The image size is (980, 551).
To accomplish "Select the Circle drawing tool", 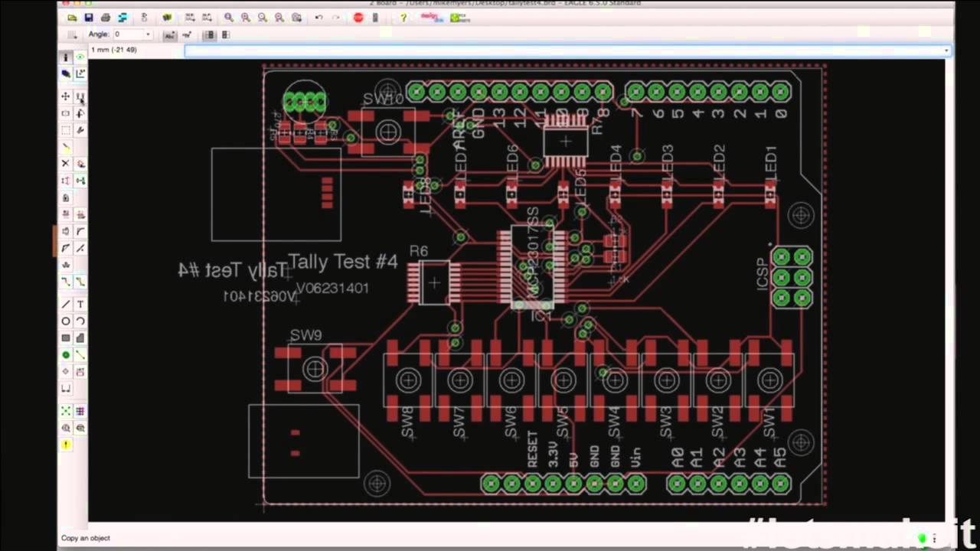I will click(66, 321).
